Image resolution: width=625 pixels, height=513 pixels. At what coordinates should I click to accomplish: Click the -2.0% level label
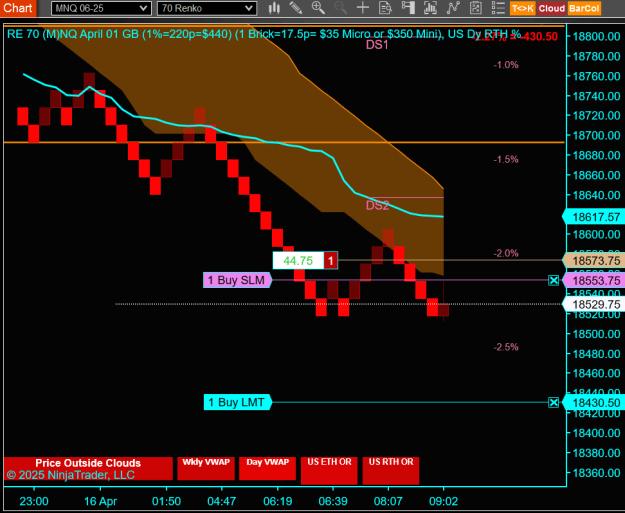click(x=506, y=253)
